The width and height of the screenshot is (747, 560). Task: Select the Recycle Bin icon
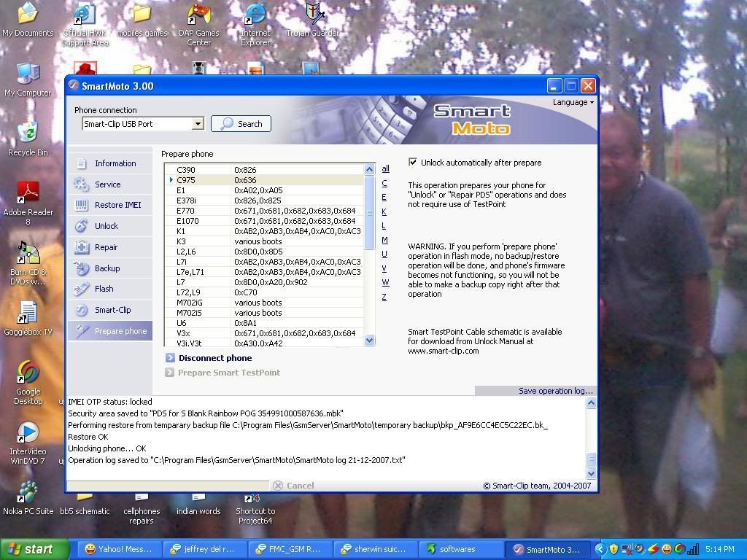point(28,139)
